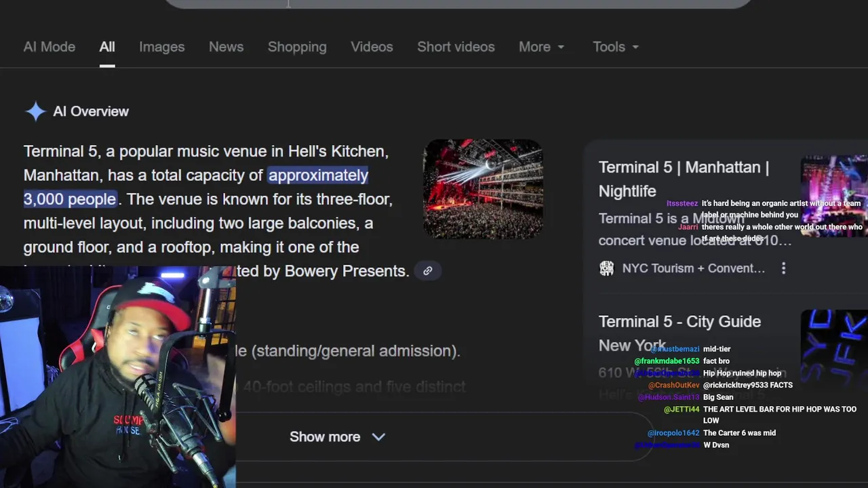Expand the Tools dropdown
This screenshot has width=868, height=488.
tap(615, 47)
